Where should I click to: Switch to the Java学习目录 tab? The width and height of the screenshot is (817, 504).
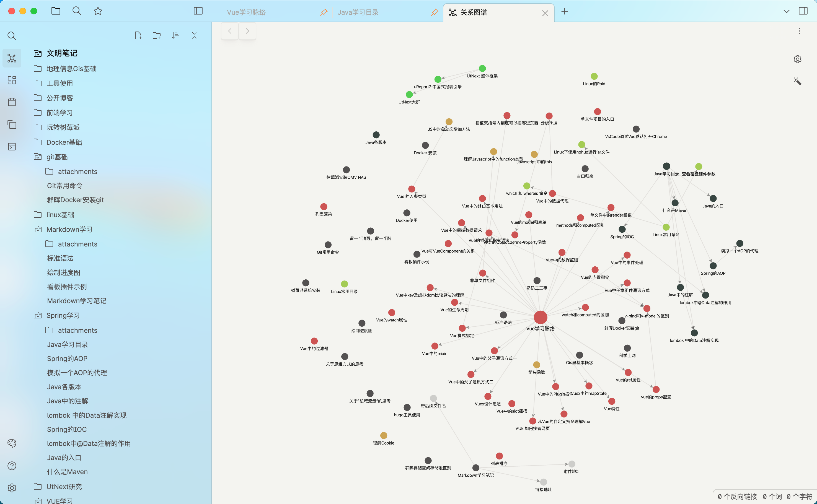(x=358, y=12)
